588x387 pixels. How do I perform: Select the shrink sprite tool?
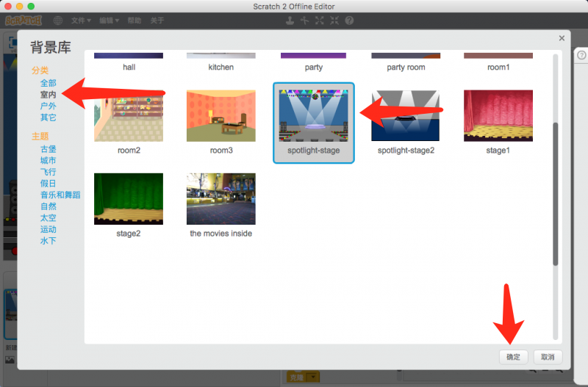coord(334,21)
